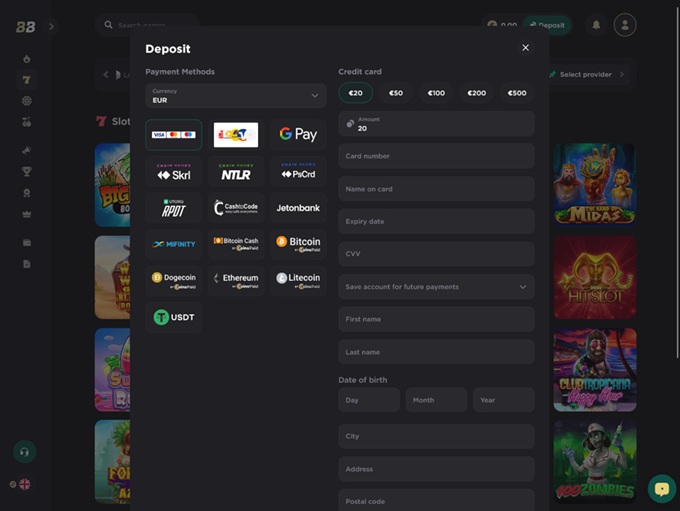Screen dimensions: 680x511
Task: Select the €20 preset amount
Action: coord(355,93)
